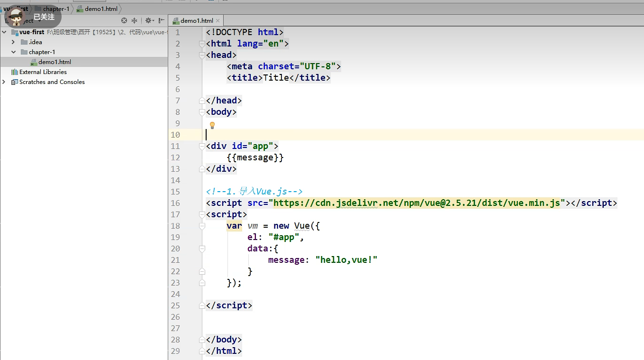This screenshot has width=644, height=360.
Task: Click the Scratches and Consoles icon
Action: click(x=15, y=82)
